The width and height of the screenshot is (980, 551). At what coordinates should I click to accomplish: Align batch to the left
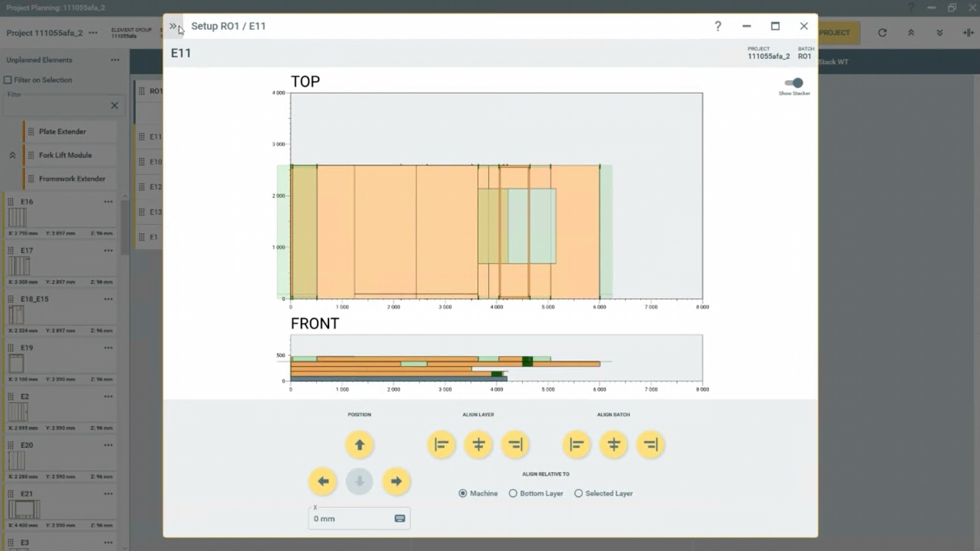coord(577,445)
